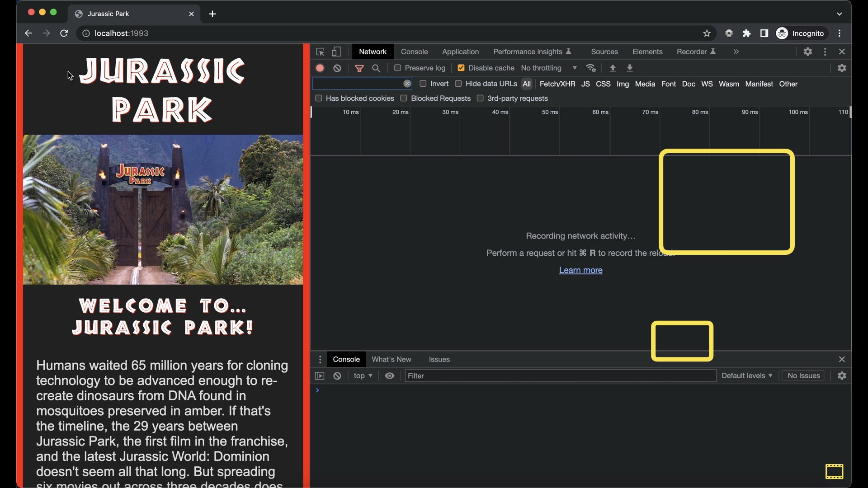Uncheck Disable cache

point(461,68)
